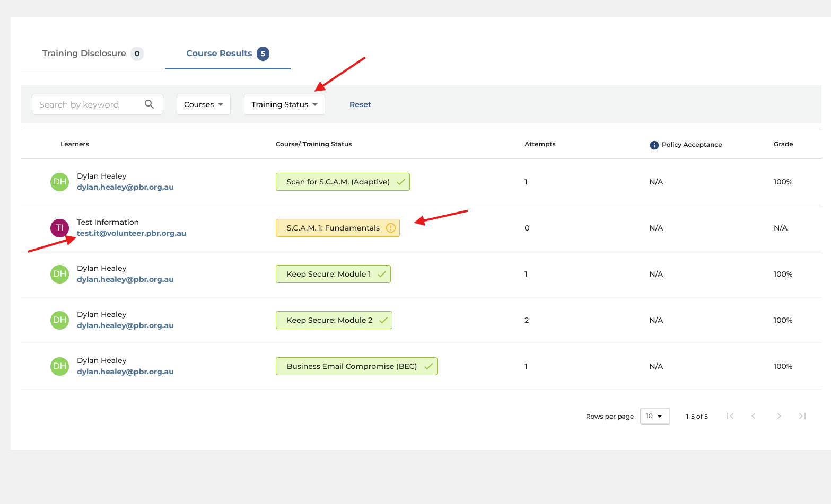Click the previous page arrow
831x504 pixels.
click(754, 416)
